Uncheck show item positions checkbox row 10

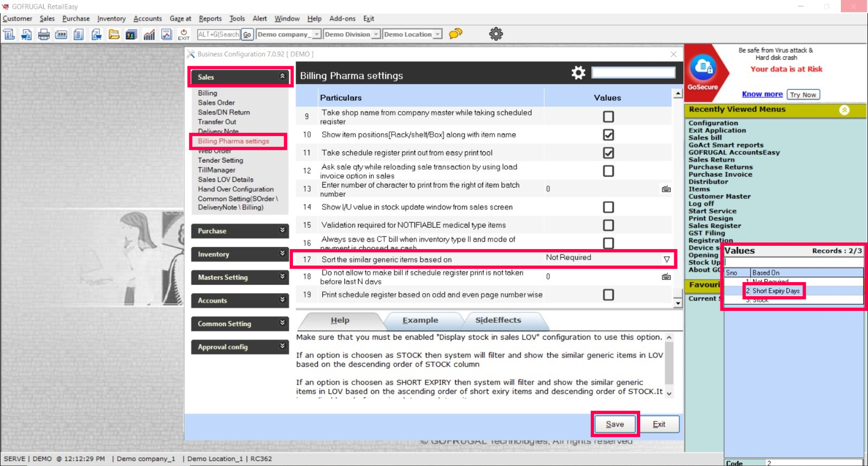pos(608,135)
